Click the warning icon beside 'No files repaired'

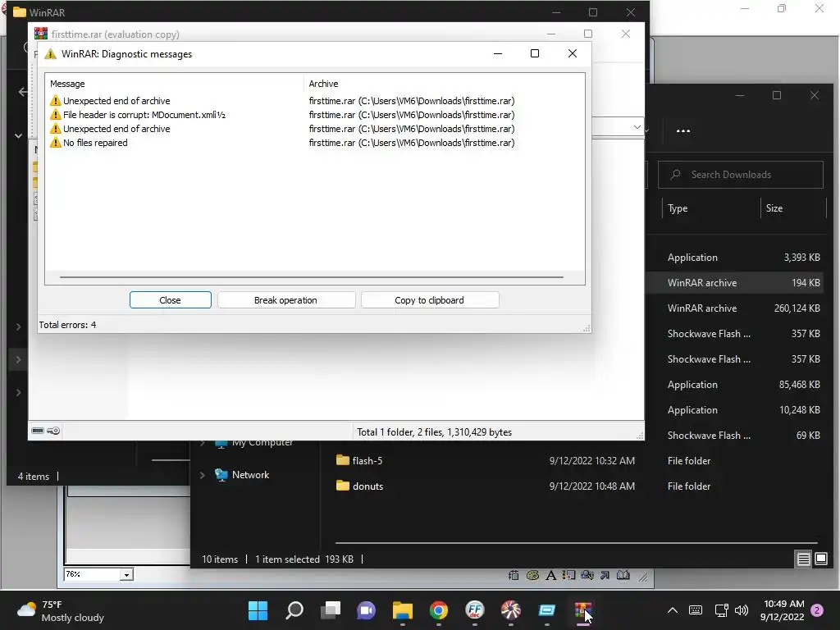coord(55,143)
